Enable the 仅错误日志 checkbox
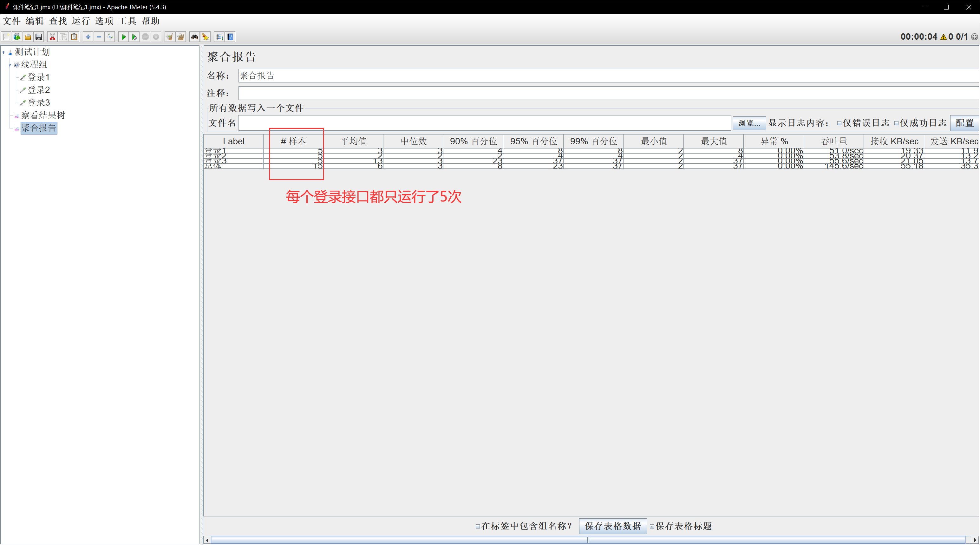The height and width of the screenshot is (545, 980). pyautogui.click(x=839, y=123)
